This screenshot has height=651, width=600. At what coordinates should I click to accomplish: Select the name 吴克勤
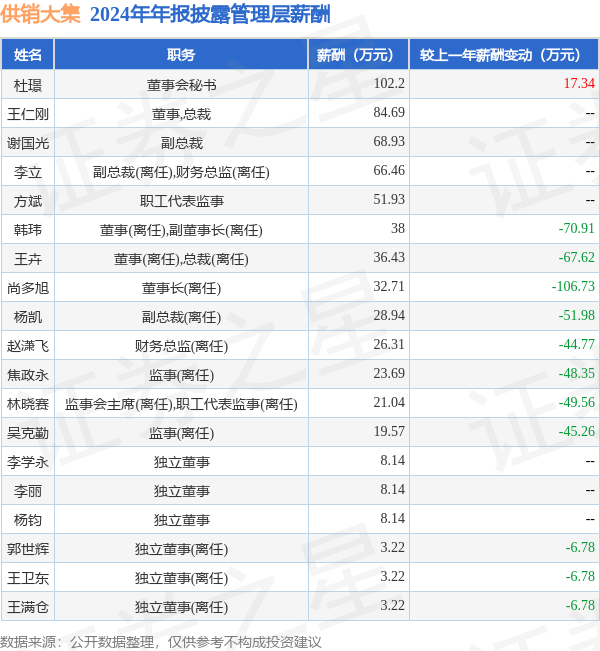(x=28, y=433)
